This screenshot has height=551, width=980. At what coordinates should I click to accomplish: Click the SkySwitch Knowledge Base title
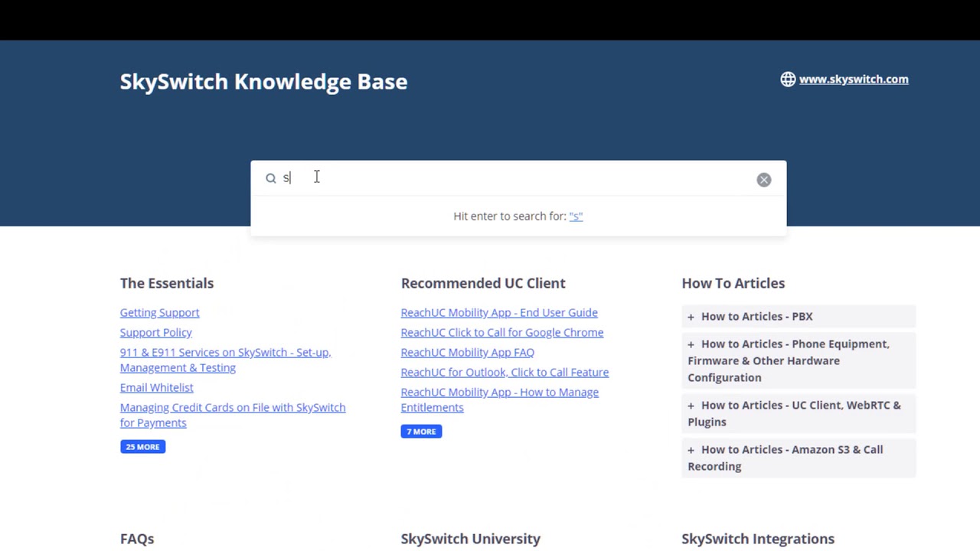pos(263,82)
